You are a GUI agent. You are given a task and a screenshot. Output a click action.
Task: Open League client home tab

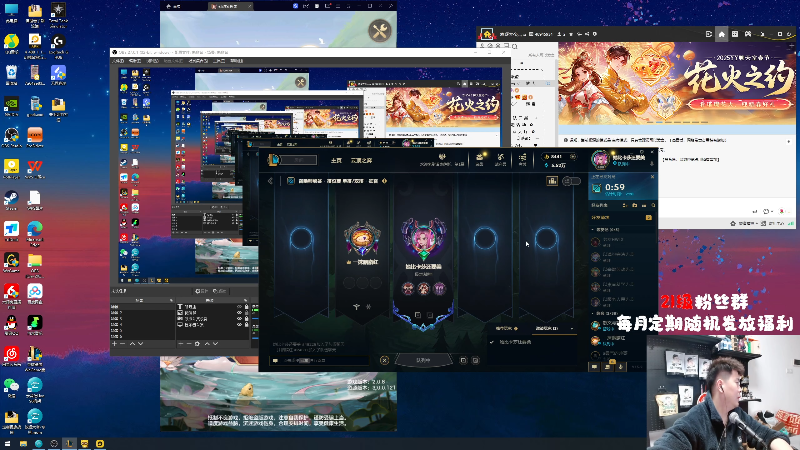[336, 161]
